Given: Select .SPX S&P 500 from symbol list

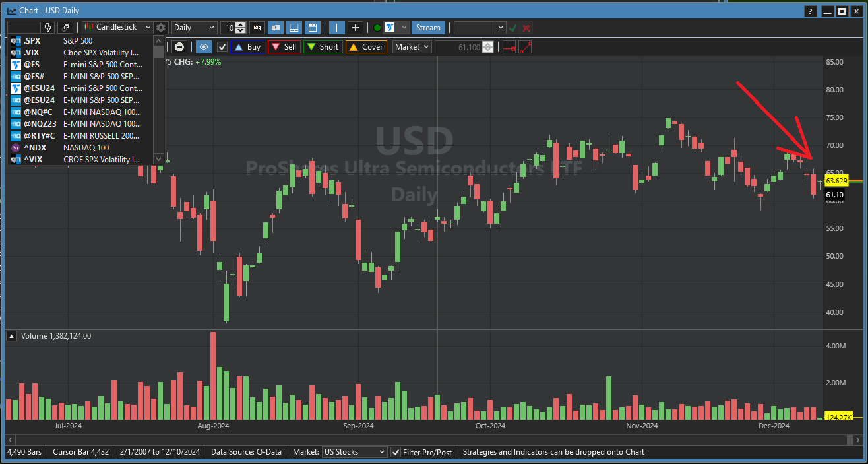Looking at the screenshot, I should click(x=80, y=40).
